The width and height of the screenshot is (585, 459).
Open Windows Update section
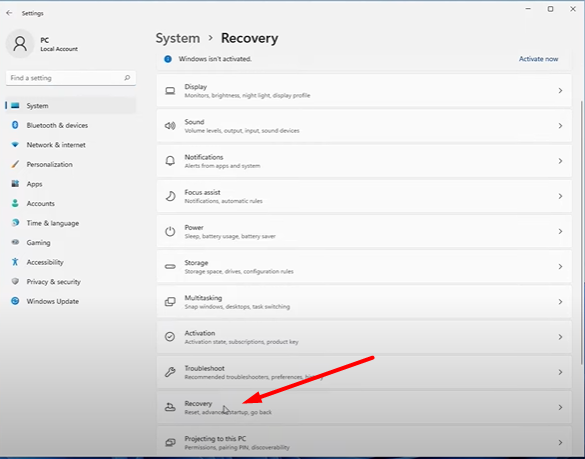click(x=71, y=301)
